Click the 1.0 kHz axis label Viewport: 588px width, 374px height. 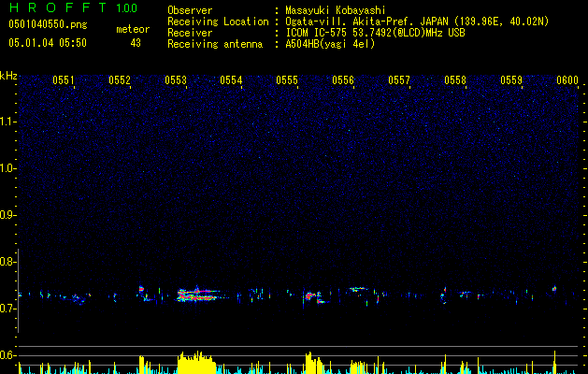pos(7,168)
